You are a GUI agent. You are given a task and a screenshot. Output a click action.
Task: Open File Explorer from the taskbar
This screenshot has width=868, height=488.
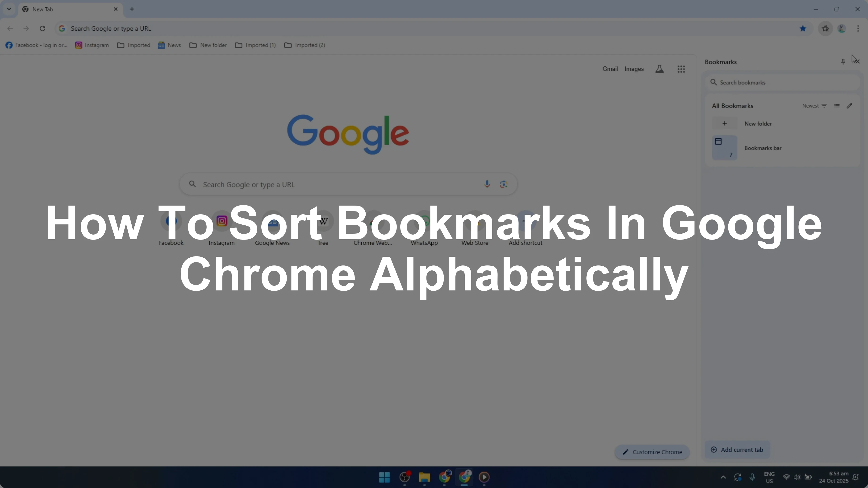click(x=424, y=477)
